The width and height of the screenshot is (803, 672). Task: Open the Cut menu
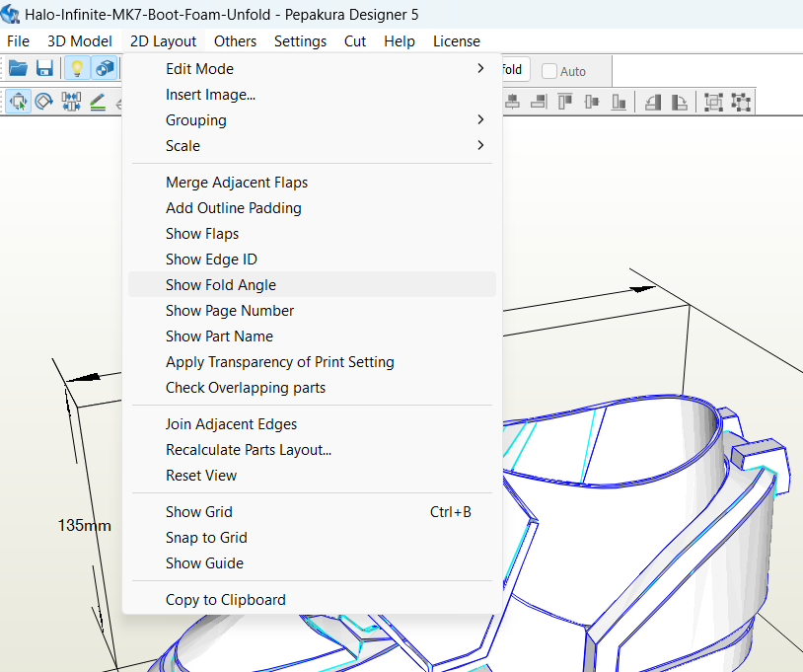tap(355, 41)
